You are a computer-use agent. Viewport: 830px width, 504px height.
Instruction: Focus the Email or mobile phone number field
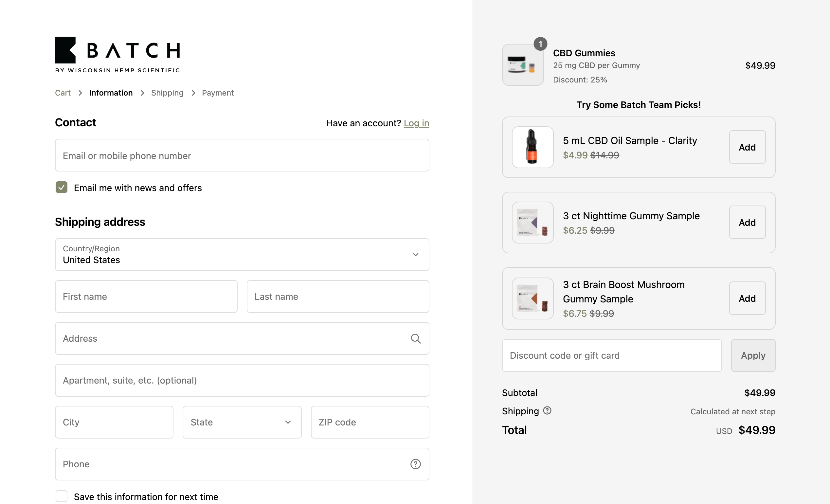point(242,155)
